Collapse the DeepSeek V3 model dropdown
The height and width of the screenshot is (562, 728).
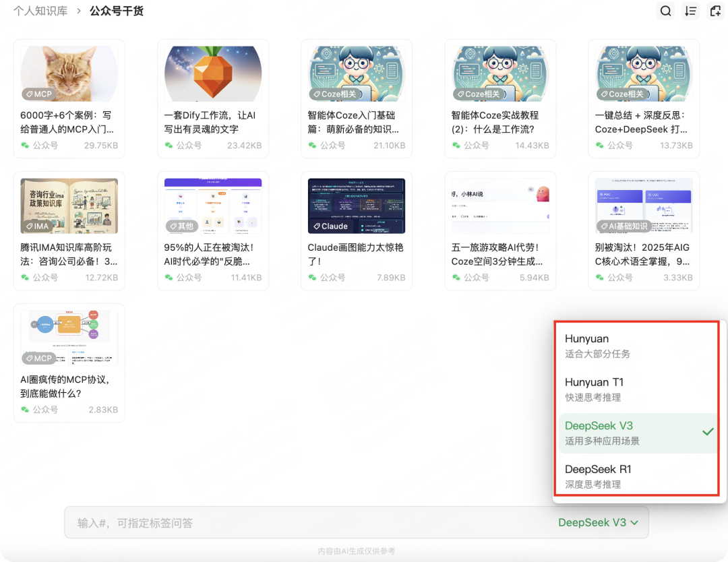click(x=598, y=522)
